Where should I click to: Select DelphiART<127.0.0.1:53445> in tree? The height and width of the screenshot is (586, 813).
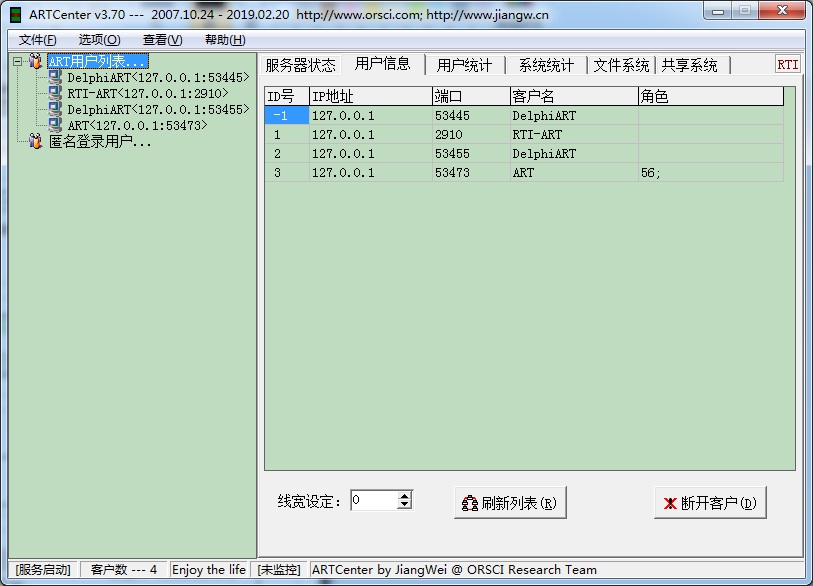pos(158,78)
